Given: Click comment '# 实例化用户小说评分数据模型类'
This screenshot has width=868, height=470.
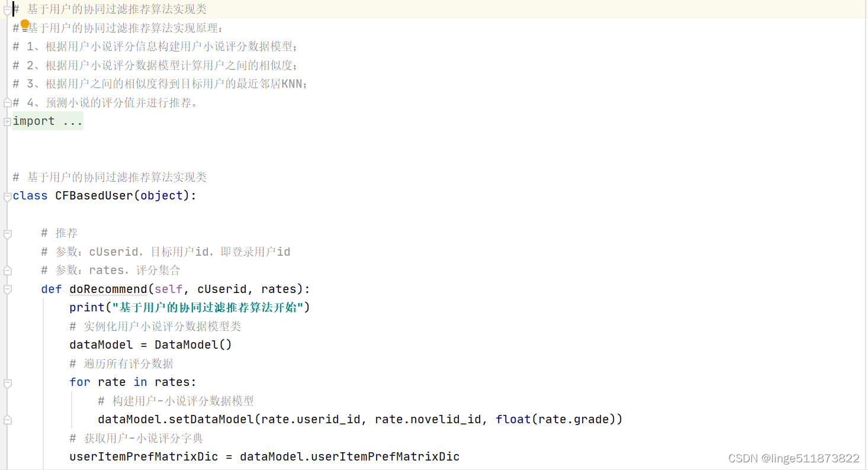Looking at the screenshot, I should click(155, 326).
